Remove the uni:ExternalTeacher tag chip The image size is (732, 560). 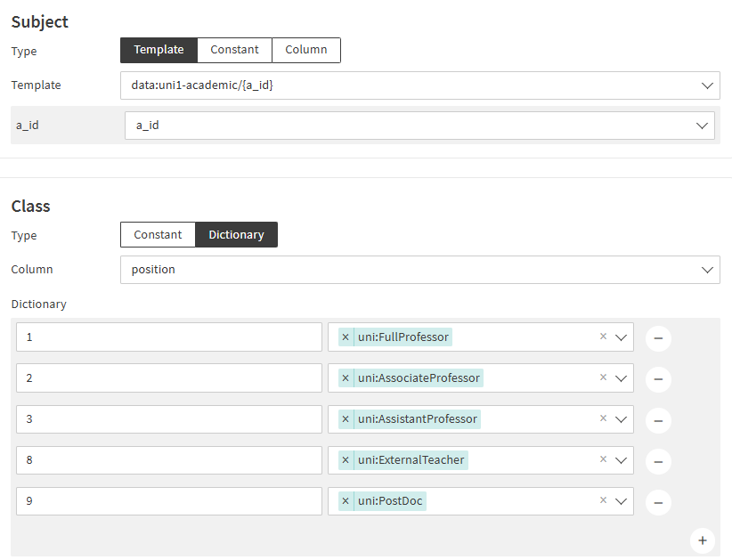point(346,460)
